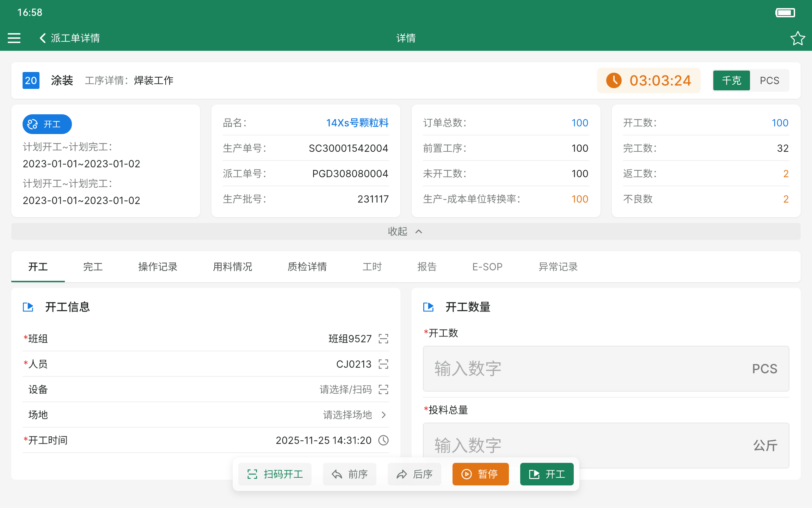Tap the 扫码开工 button
Image resolution: width=812 pixels, height=508 pixels.
pos(275,474)
